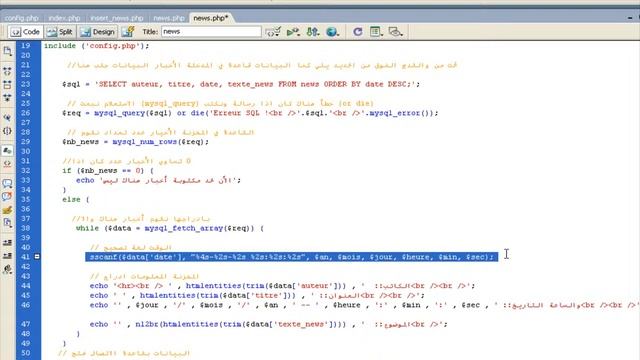Click the $sql SELECT statement line

tap(241, 84)
